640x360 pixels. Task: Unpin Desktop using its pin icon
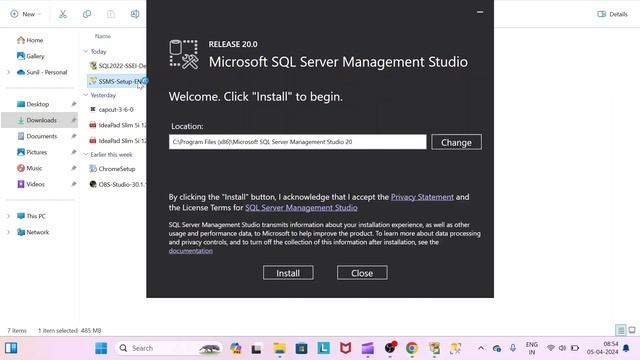click(73, 104)
